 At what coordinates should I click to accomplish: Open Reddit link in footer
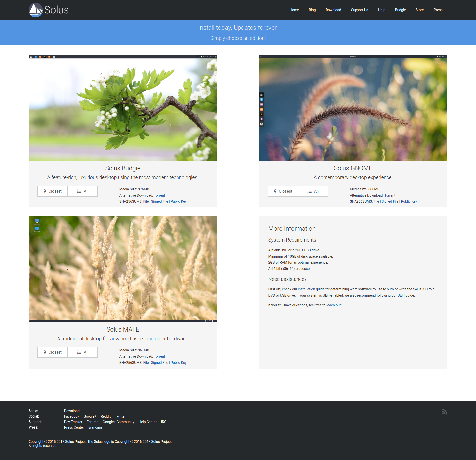106,416
